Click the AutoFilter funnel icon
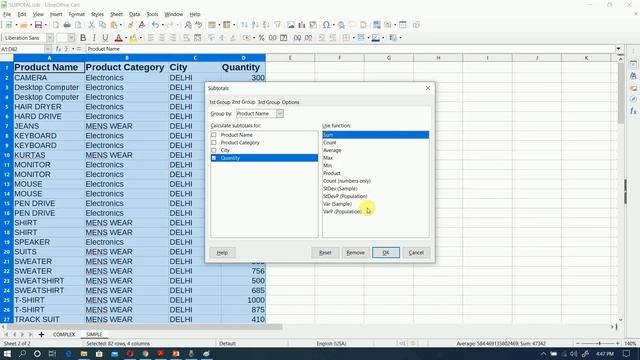The image size is (640, 360). pyautogui.click(x=278, y=25)
